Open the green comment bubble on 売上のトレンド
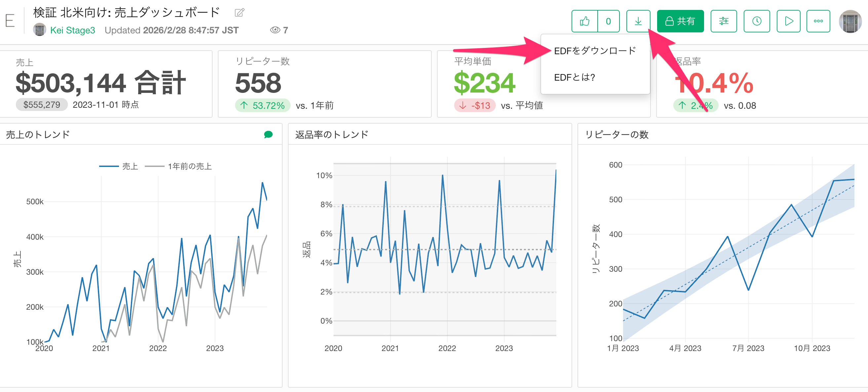 pos(268,135)
